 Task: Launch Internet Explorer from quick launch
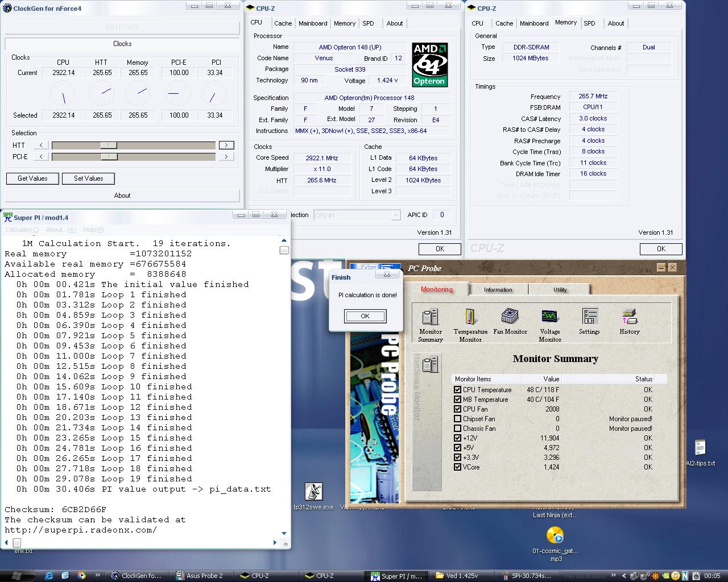pyautogui.click(x=49, y=576)
